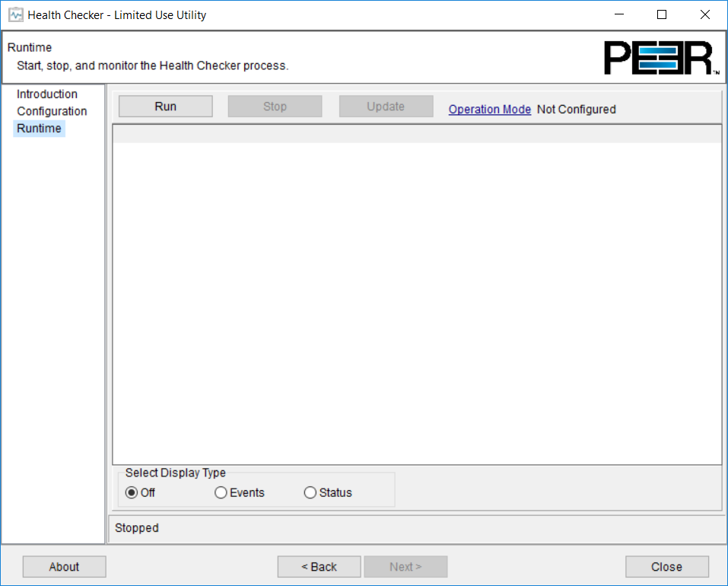Click the empty runtime output area

tap(418, 297)
